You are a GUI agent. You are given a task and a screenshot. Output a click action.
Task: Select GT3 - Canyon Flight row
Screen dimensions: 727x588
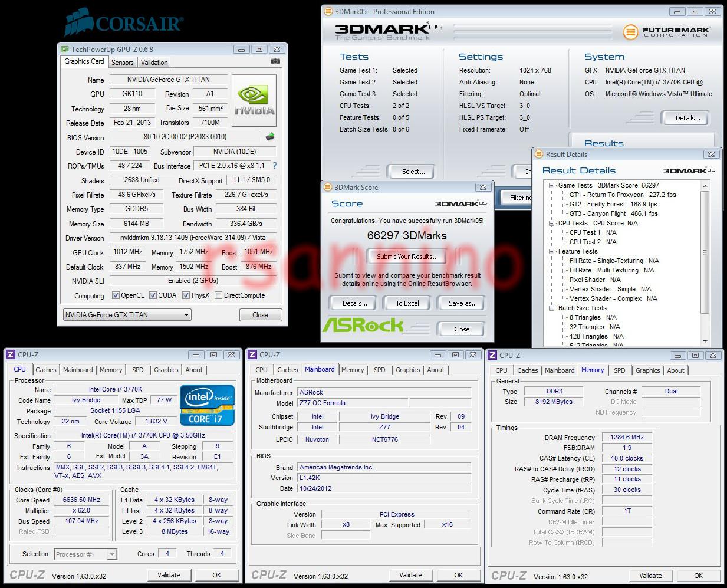point(614,213)
